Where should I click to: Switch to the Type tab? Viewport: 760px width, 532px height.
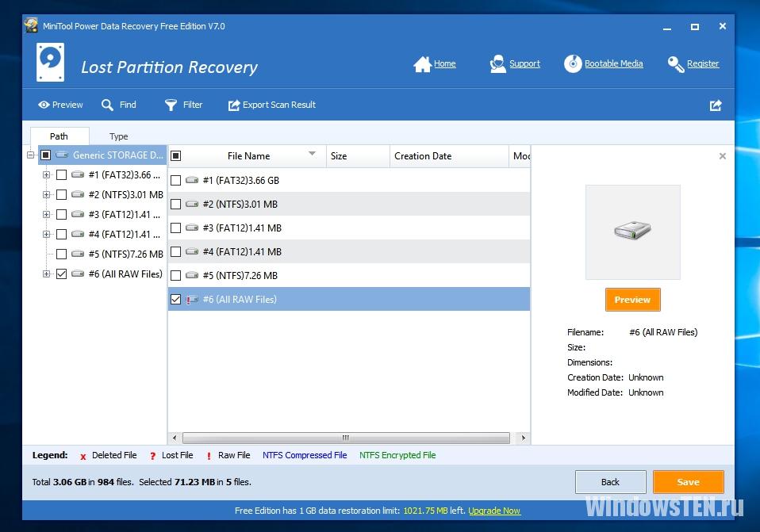119,136
